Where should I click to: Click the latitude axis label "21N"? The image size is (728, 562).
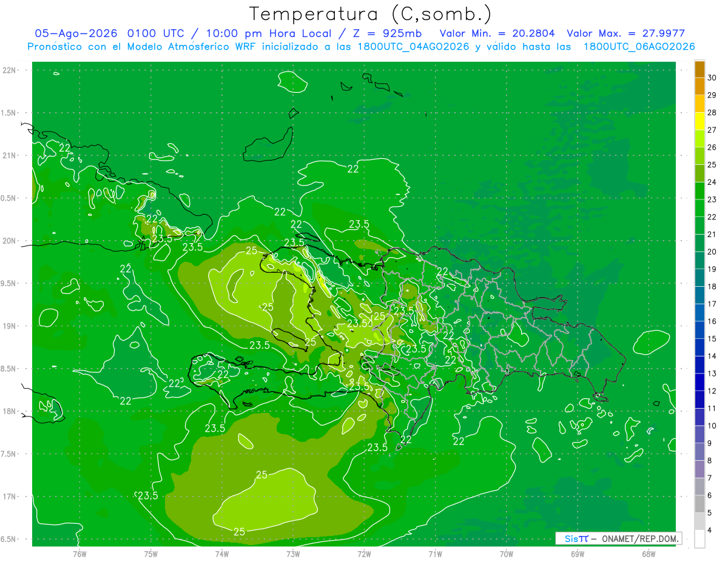click(10, 156)
